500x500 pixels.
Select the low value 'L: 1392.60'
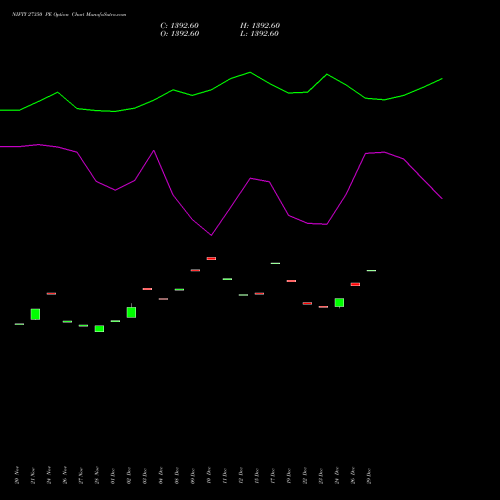(259, 34)
